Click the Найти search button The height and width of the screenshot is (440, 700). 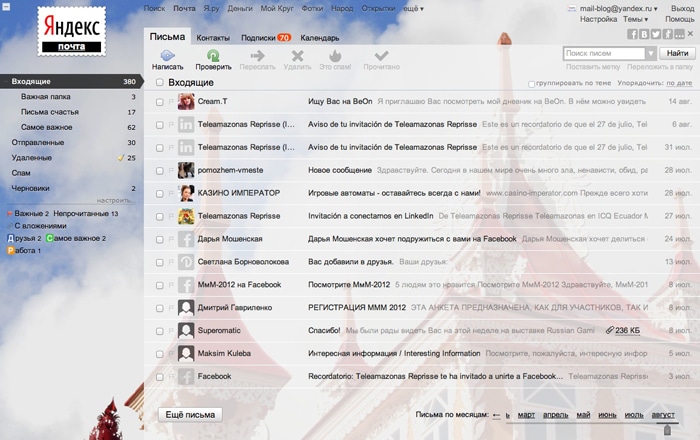click(676, 53)
